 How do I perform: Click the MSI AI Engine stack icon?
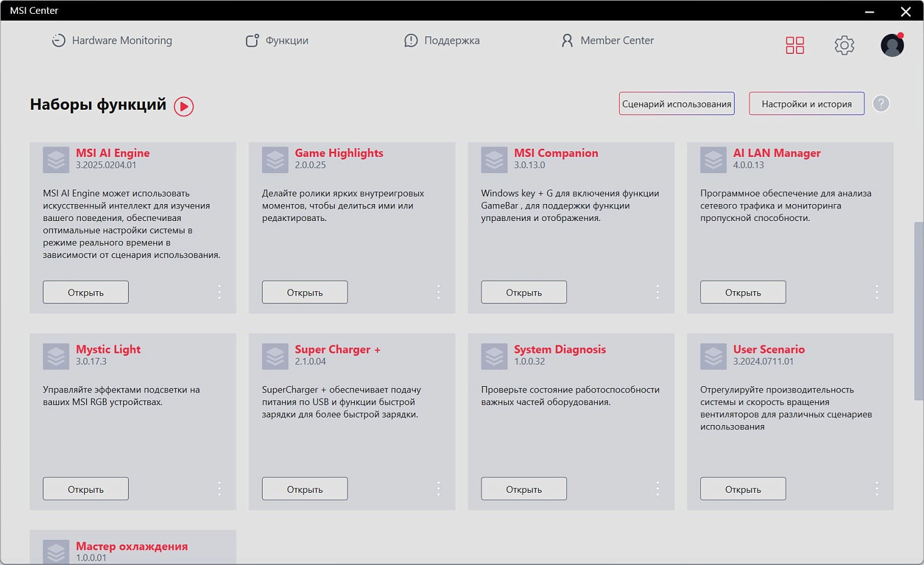coord(56,160)
